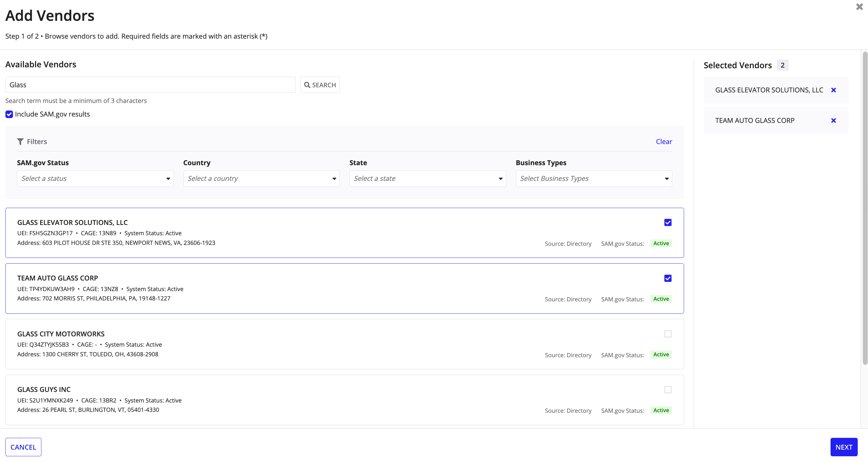The height and width of the screenshot is (462, 868).
Task: Click the 1300 CHERRY ST, TOLEDO address
Action: pyautogui.click(x=88, y=354)
